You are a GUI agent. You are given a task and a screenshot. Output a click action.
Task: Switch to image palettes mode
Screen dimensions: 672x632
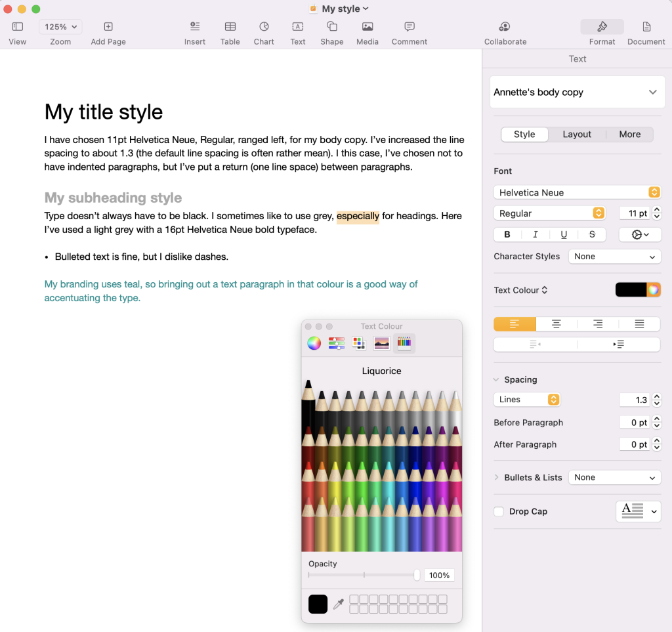[x=381, y=343]
